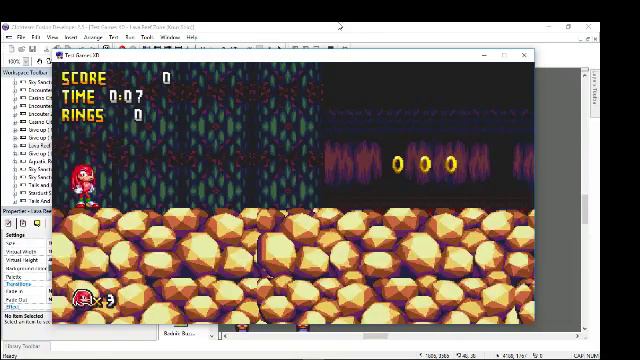
Task: Select Aquatic R frame in Workspace tree
Action: [40, 162]
